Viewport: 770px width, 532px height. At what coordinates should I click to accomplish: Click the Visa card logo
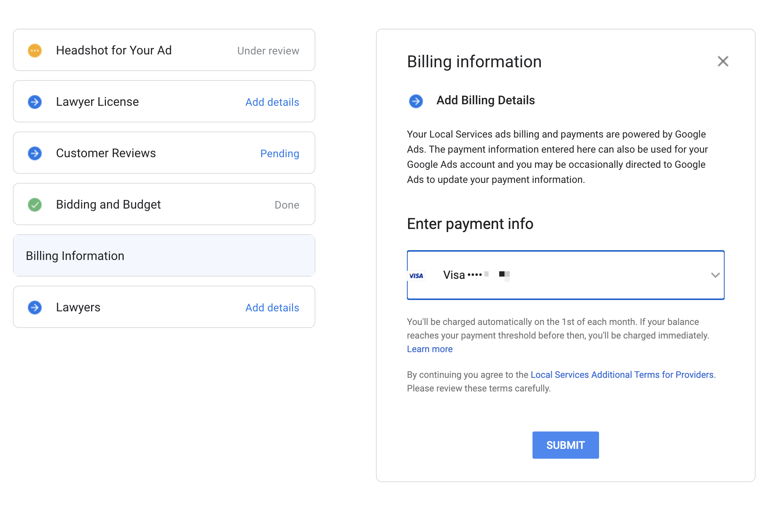coord(416,276)
